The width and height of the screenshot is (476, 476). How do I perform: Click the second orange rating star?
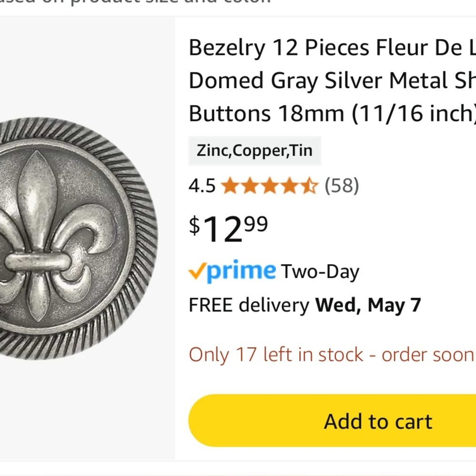coord(250,186)
